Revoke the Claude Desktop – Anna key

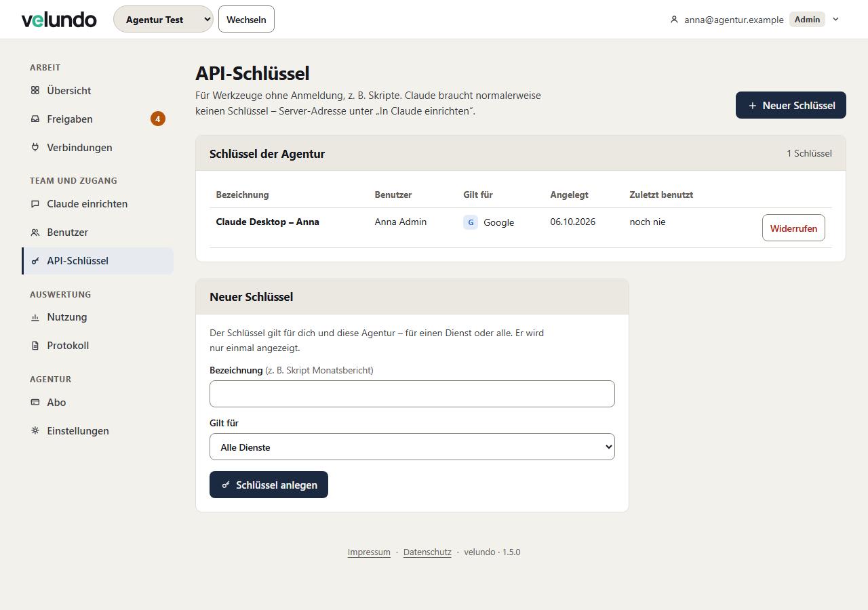click(x=793, y=228)
